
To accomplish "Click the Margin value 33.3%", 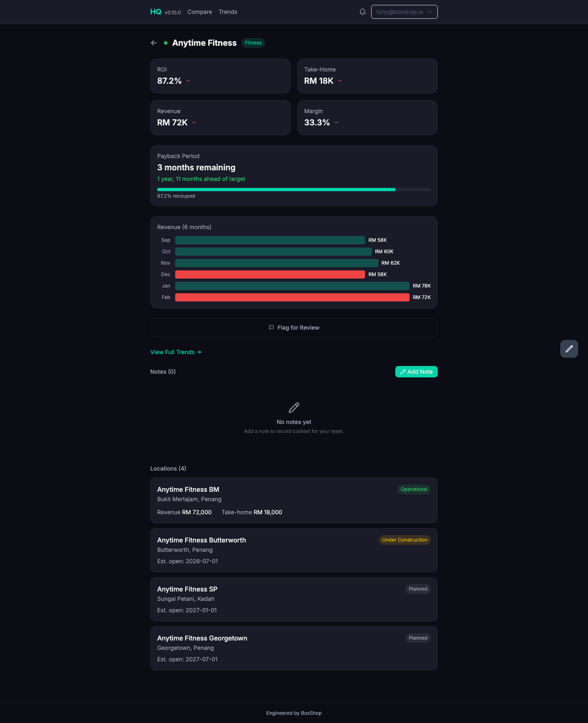I will (x=317, y=123).
